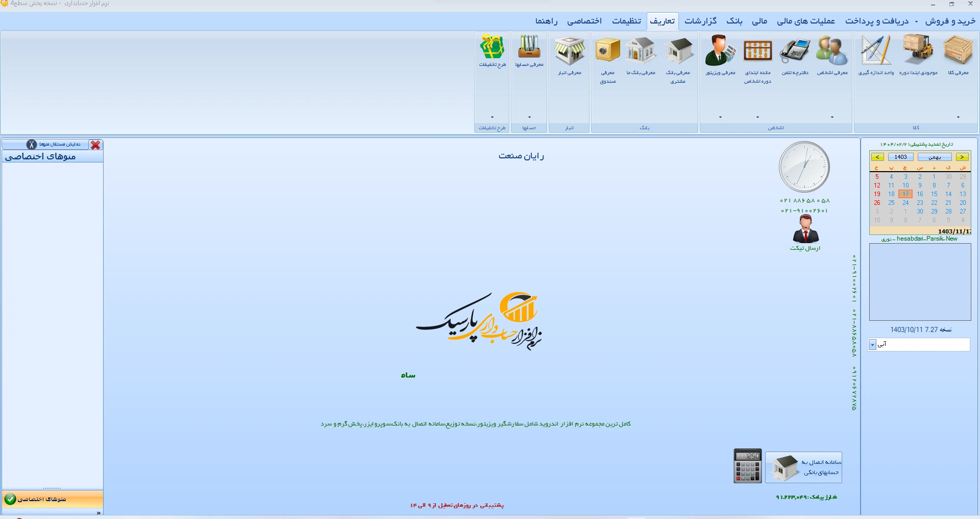The image size is (980, 519).
Task: Expand the dropdown arrow under معرفی کالا
Action: [958, 117]
